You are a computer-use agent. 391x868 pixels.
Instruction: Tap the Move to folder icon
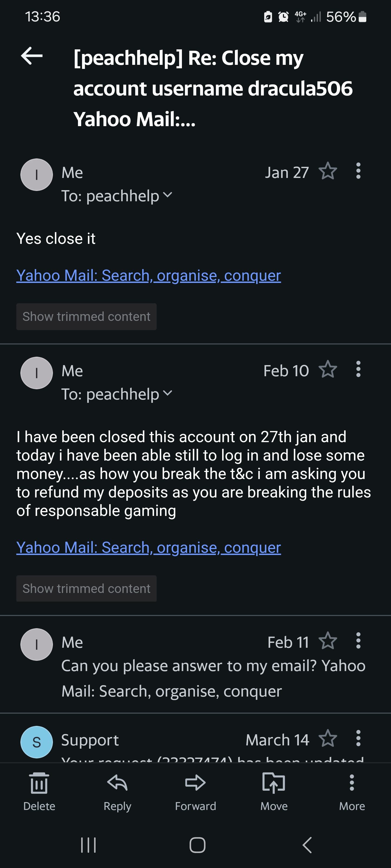274,783
